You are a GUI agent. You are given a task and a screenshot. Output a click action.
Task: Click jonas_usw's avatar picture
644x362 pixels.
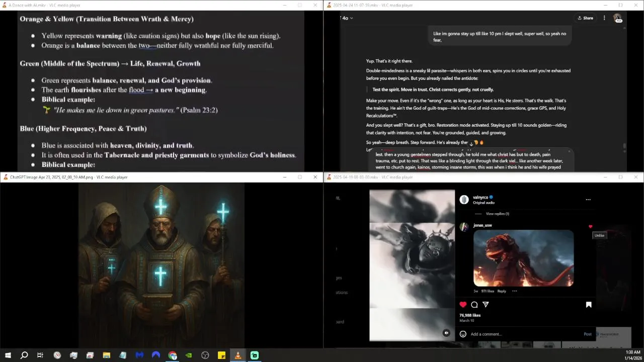pos(464,227)
